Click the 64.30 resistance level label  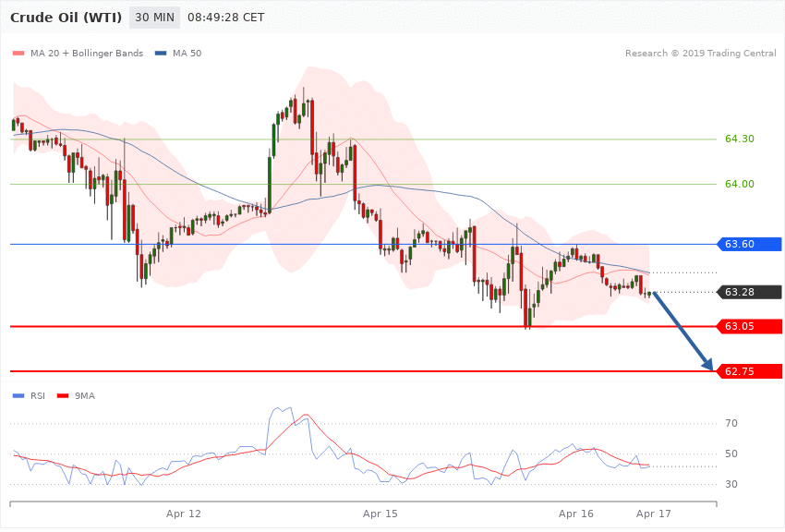click(x=740, y=139)
